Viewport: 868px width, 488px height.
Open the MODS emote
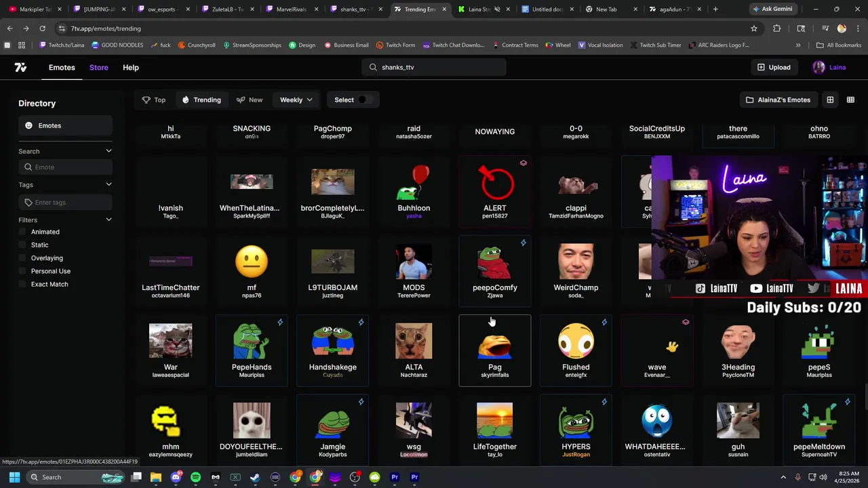click(414, 270)
